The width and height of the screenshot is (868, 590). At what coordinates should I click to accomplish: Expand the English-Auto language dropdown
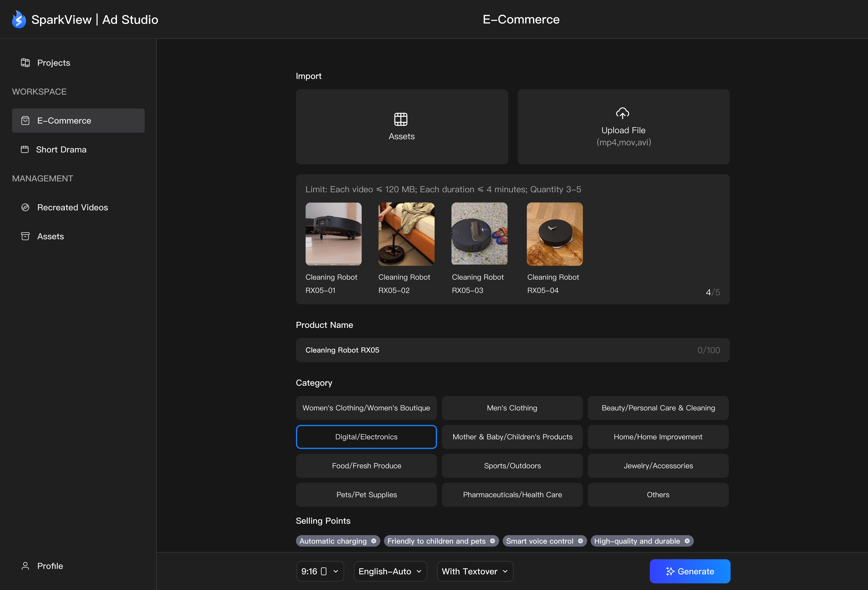(390, 571)
